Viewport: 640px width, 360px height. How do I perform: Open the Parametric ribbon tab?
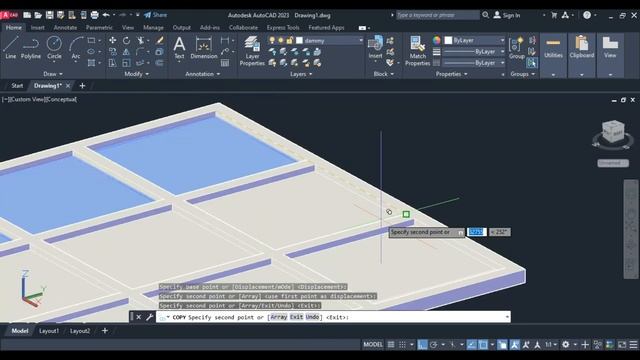pos(99,27)
